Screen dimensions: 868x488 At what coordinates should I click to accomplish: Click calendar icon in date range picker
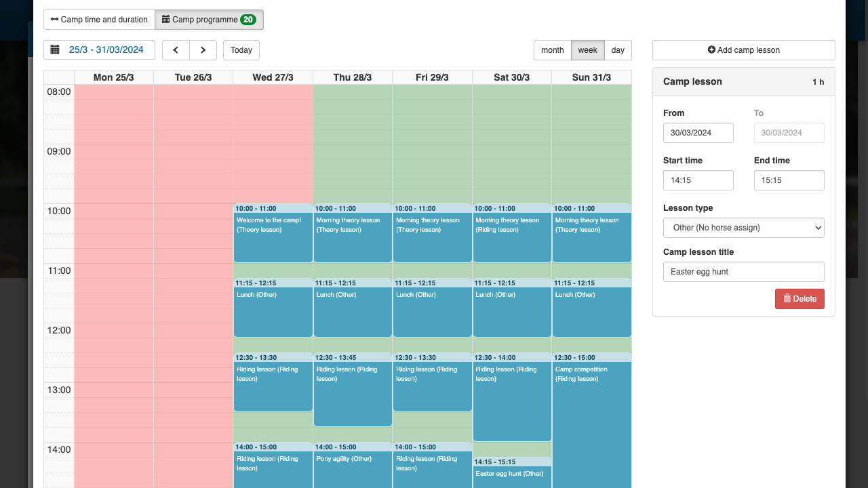point(55,50)
